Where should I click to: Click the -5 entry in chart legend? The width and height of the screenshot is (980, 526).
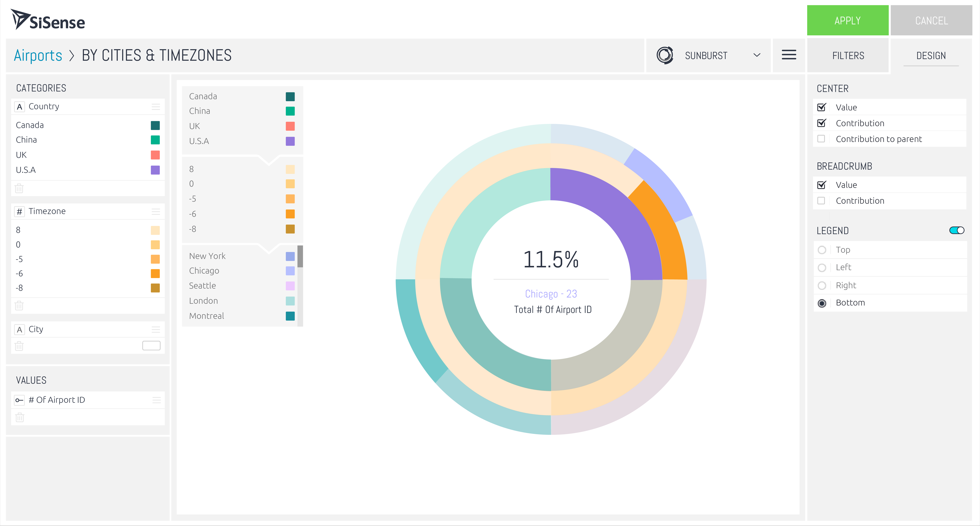point(193,199)
